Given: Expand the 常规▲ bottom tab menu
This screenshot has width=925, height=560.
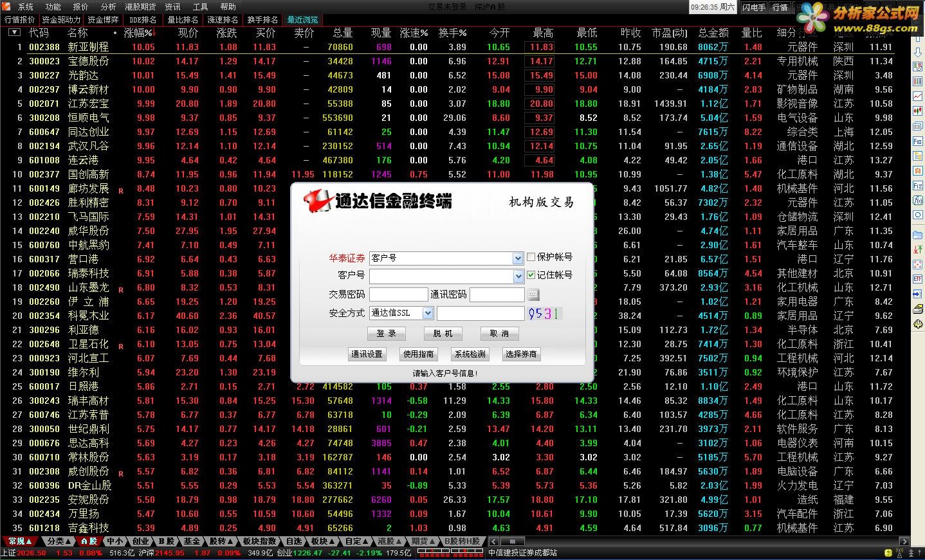Looking at the screenshot, I should (19, 541).
